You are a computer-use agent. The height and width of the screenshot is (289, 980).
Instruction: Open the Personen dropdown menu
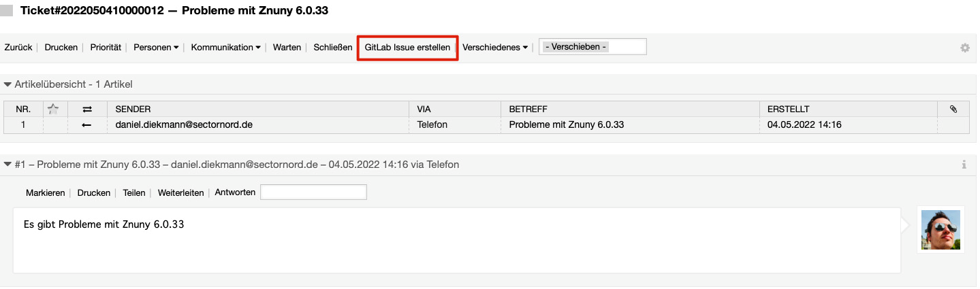[156, 48]
